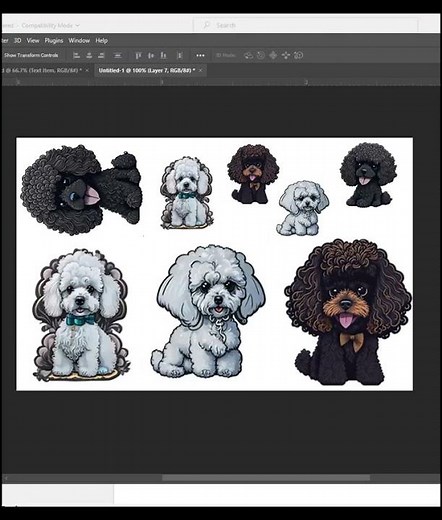
Task: Click the align vertical centers icon
Action: 151,55
